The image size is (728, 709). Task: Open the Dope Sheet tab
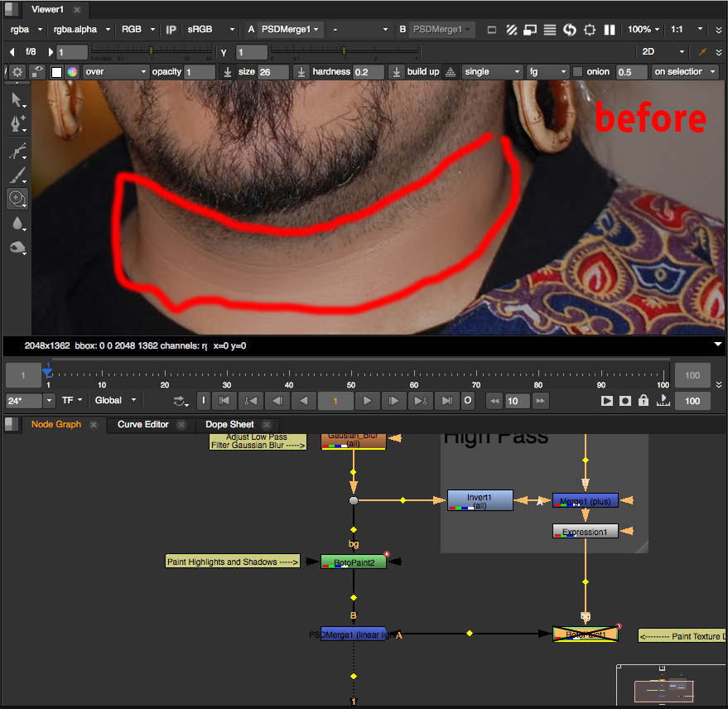[229, 425]
